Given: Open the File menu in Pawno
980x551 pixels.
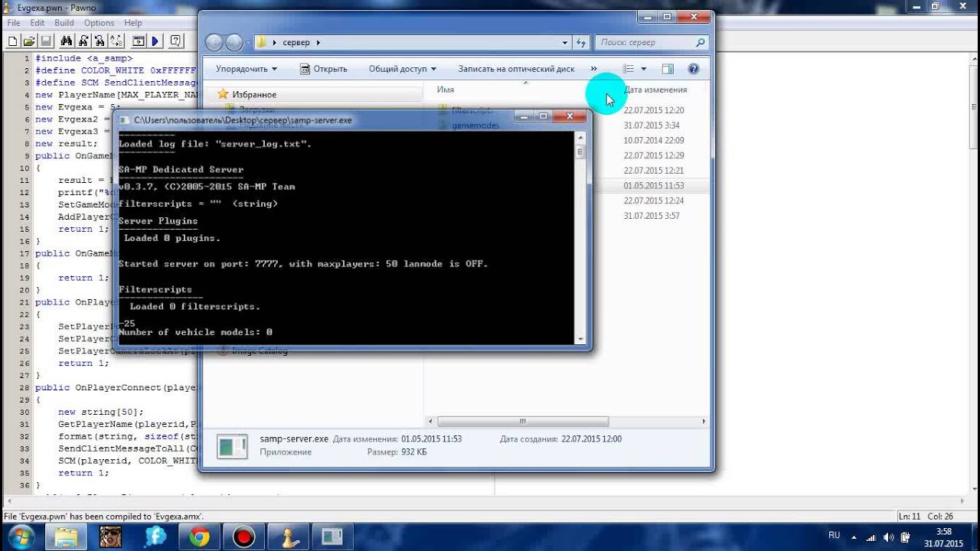Looking at the screenshot, I should (x=14, y=23).
